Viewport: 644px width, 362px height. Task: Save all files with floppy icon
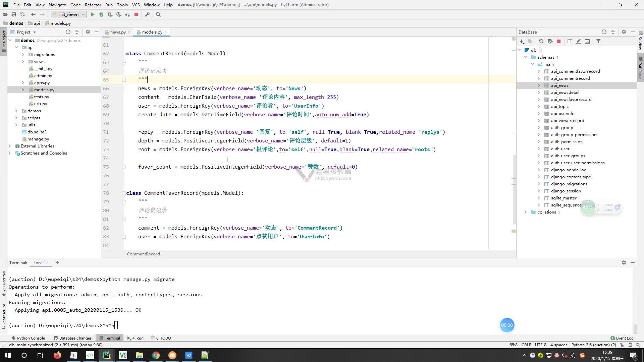point(14,14)
